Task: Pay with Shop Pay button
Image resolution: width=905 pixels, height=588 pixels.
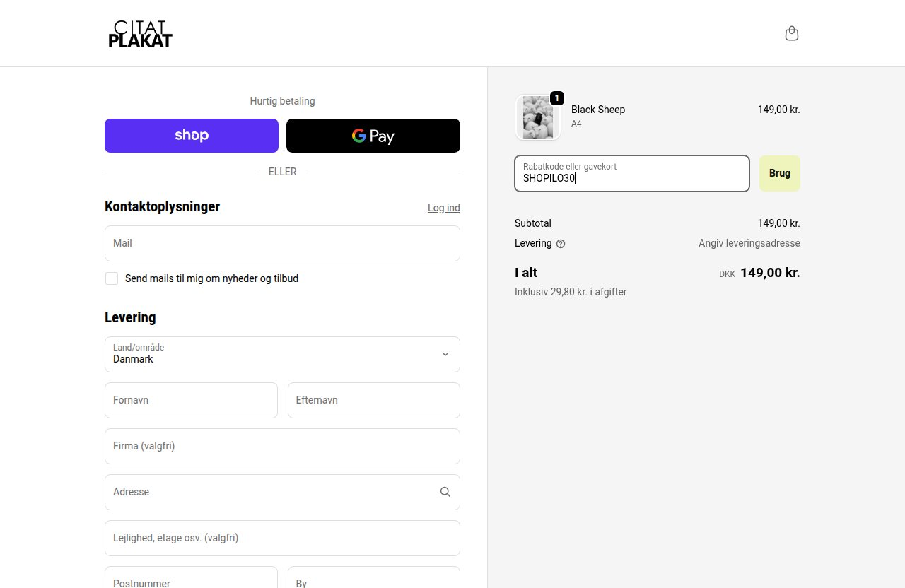Action: [192, 136]
